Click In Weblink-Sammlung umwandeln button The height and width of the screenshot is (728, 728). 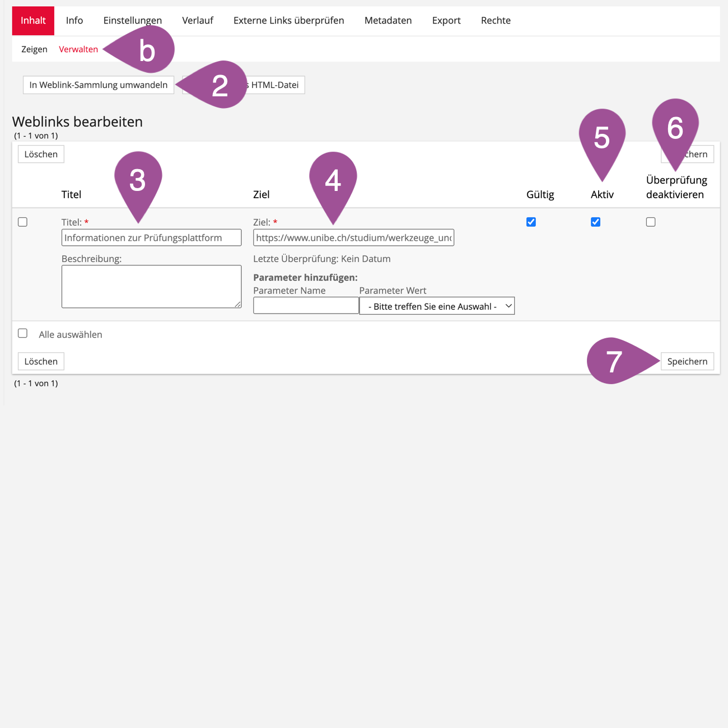tap(99, 85)
